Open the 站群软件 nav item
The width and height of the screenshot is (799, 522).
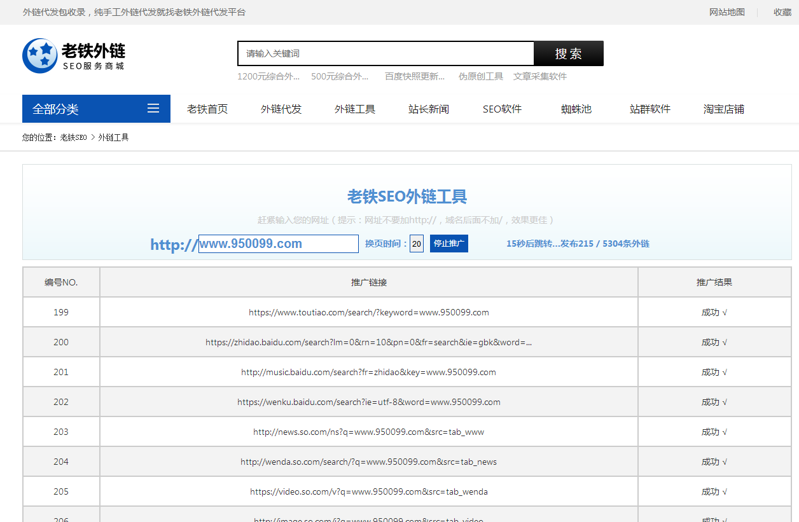pos(650,109)
